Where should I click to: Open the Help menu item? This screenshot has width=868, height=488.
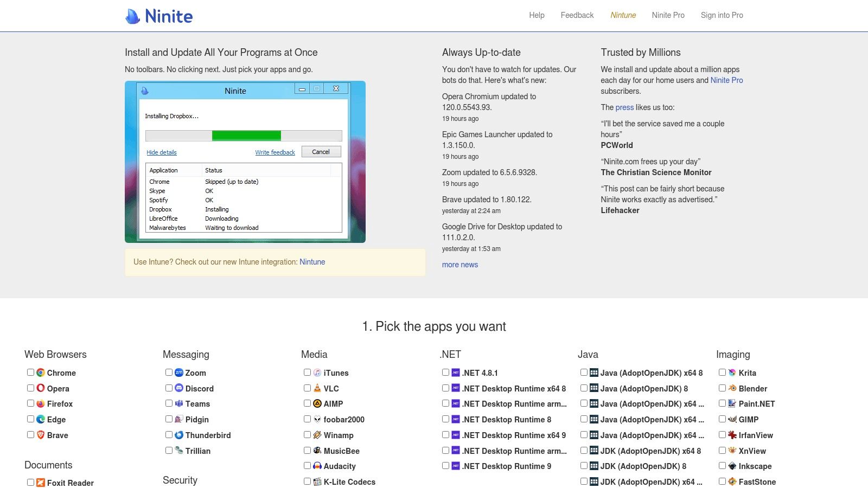click(x=537, y=15)
